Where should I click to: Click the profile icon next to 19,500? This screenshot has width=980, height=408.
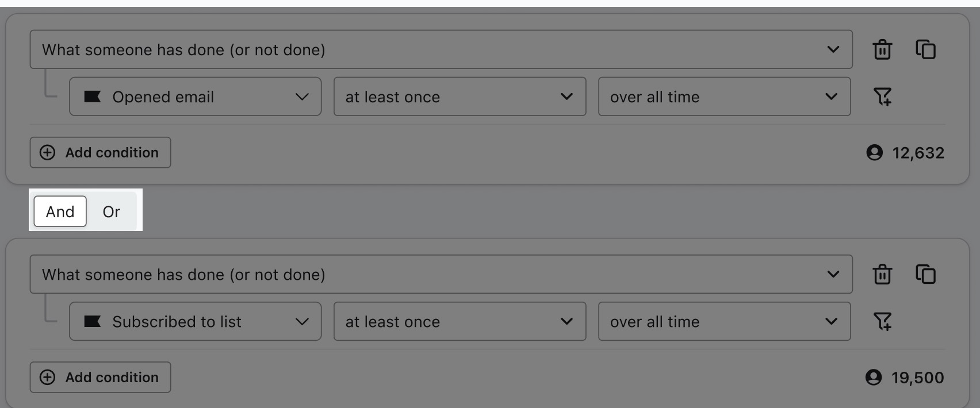coord(875,378)
